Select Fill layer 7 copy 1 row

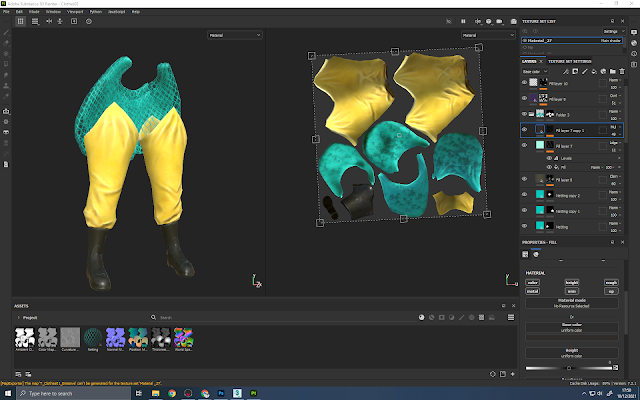pyautogui.click(x=572, y=130)
